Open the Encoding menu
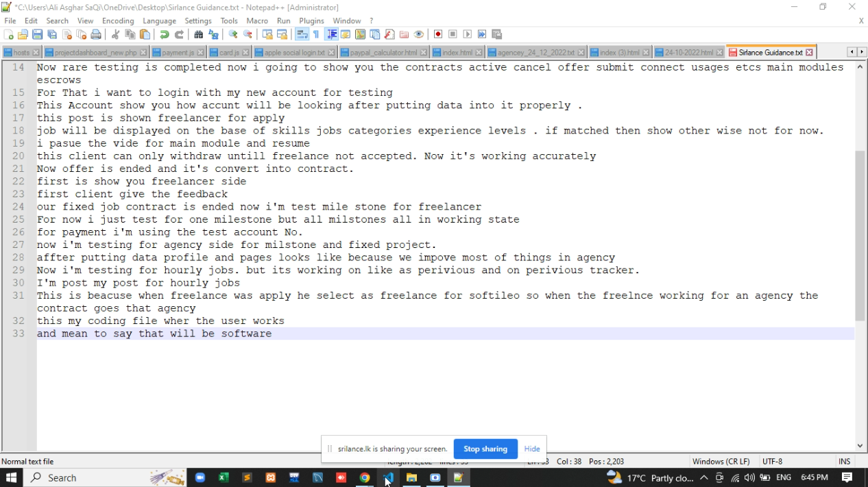Screen dimensions: 868x487 pyautogui.click(x=118, y=21)
